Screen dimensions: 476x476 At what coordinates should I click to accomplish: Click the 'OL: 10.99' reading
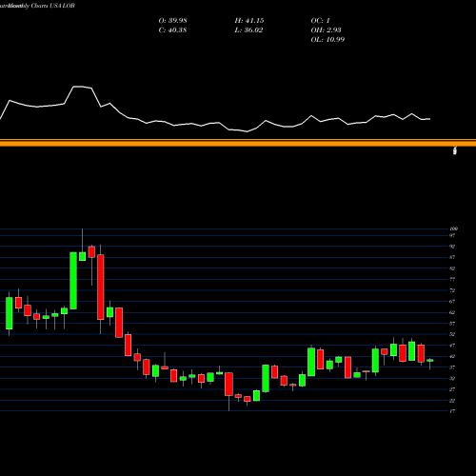[327, 40]
